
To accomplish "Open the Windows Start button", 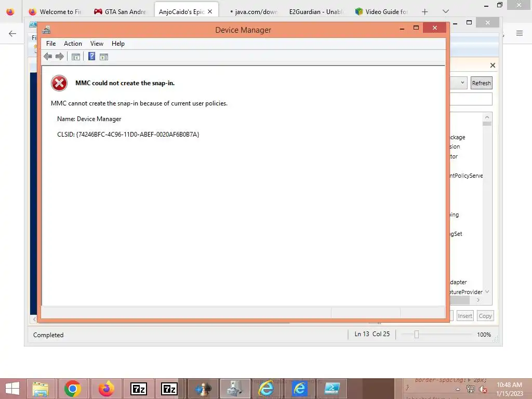I will (12, 389).
